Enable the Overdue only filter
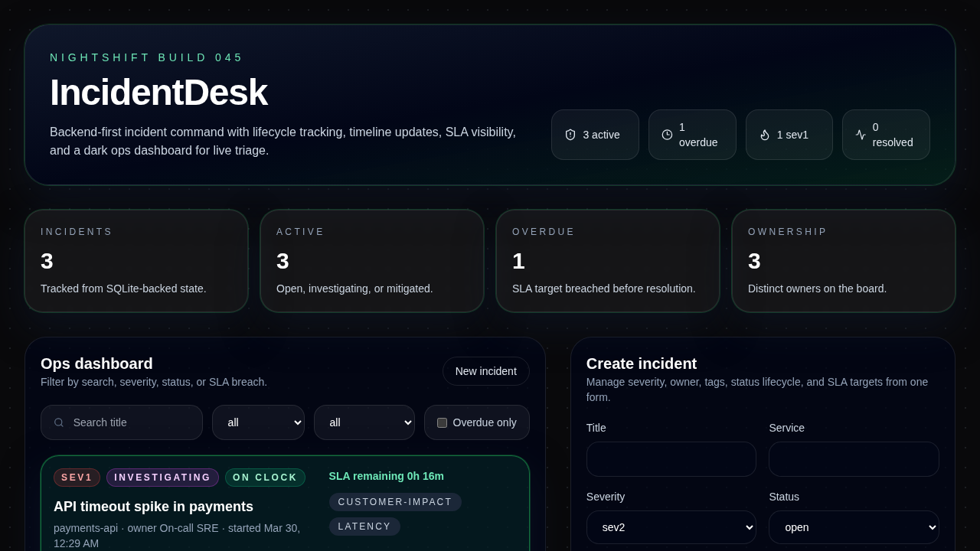The height and width of the screenshot is (551, 980). tap(443, 422)
